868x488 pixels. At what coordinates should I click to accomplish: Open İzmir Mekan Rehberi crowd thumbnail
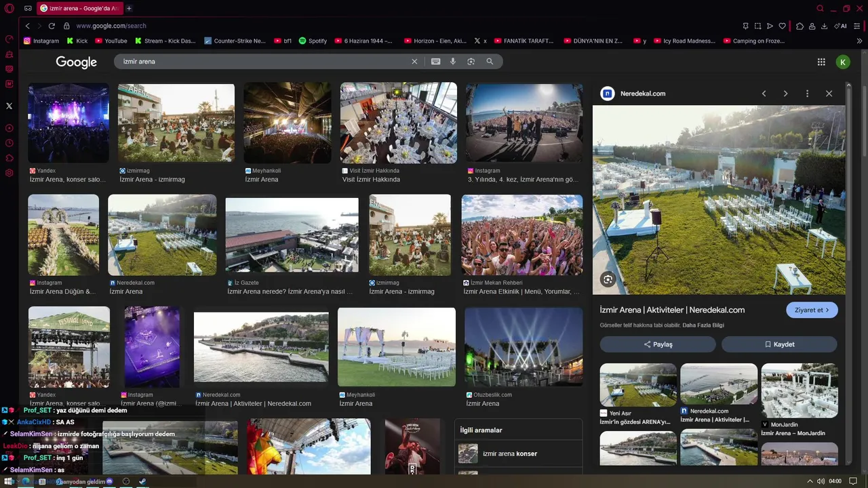coord(522,235)
